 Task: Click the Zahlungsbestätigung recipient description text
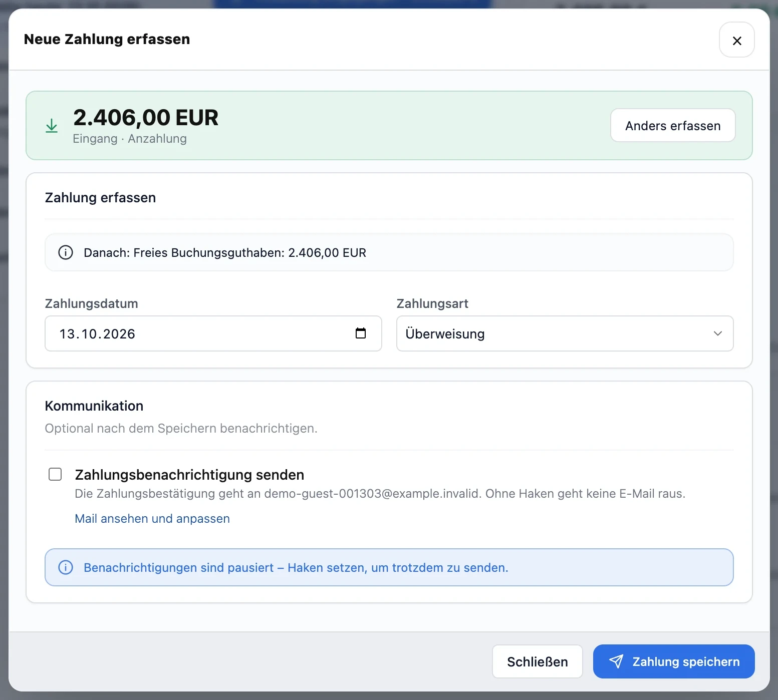coord(380,494)
